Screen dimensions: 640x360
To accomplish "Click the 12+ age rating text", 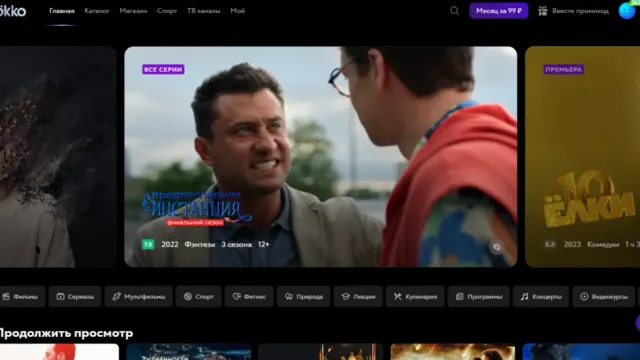I will pos(264,244).
